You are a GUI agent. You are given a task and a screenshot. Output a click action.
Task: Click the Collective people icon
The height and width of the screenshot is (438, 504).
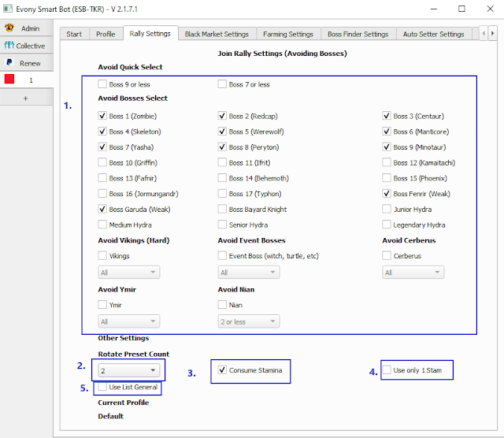[9, 45]
